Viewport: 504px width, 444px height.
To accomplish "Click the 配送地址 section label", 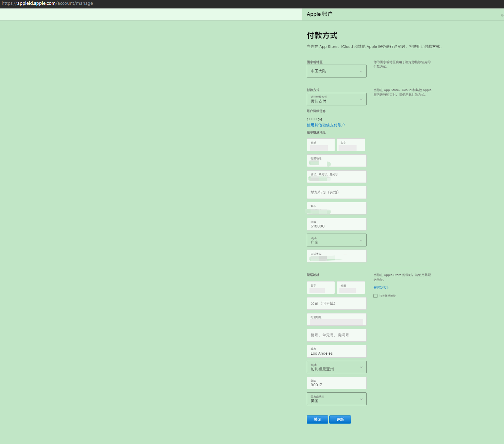I will [x=313, y=275].
